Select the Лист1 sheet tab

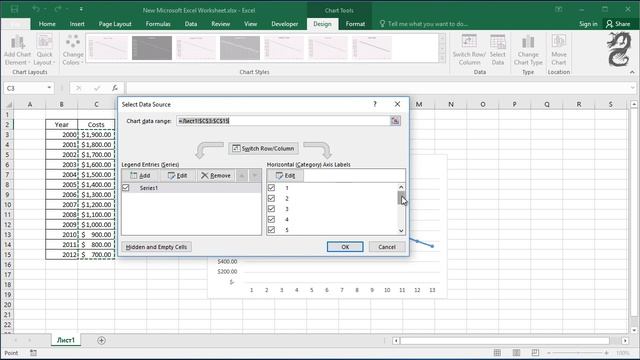tap(66, 340)
